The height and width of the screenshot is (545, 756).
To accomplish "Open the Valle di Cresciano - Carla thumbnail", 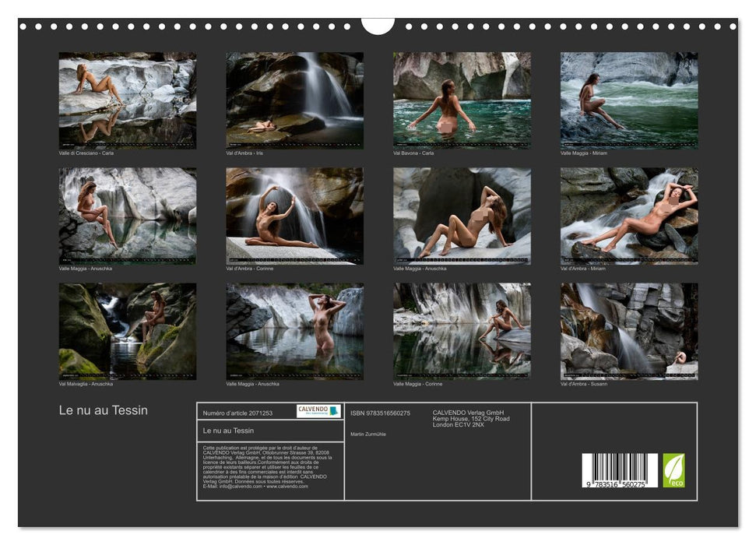I will 128,100.
